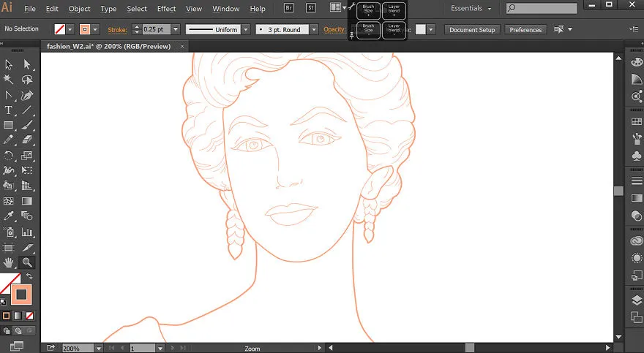Select the Slice tool

click(27, 247)
